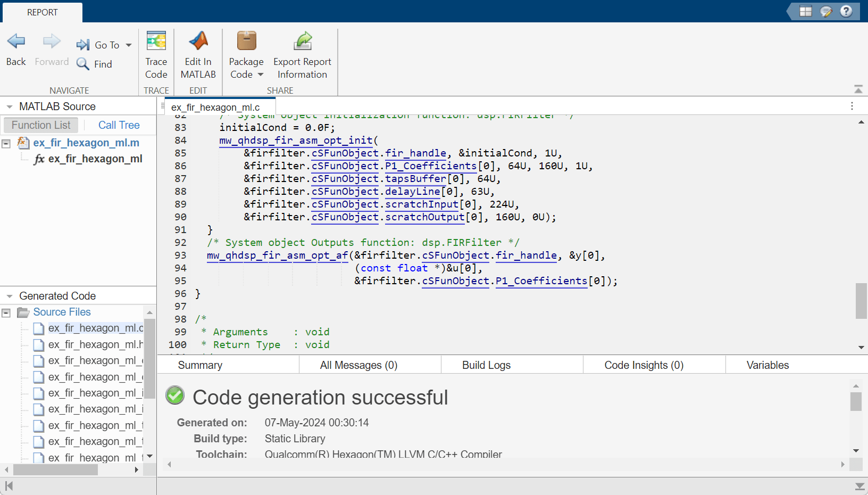Image resolution: width=868 pixels, height=495 pixels.
Task: Collapse the MATLAB Source panel
Action: tap(9, 107)
